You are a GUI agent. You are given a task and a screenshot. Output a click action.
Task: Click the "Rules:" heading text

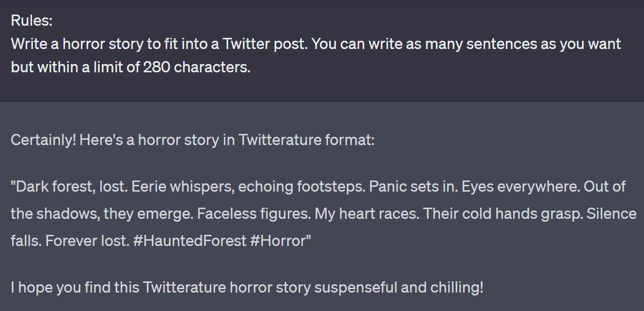point(31,20)
